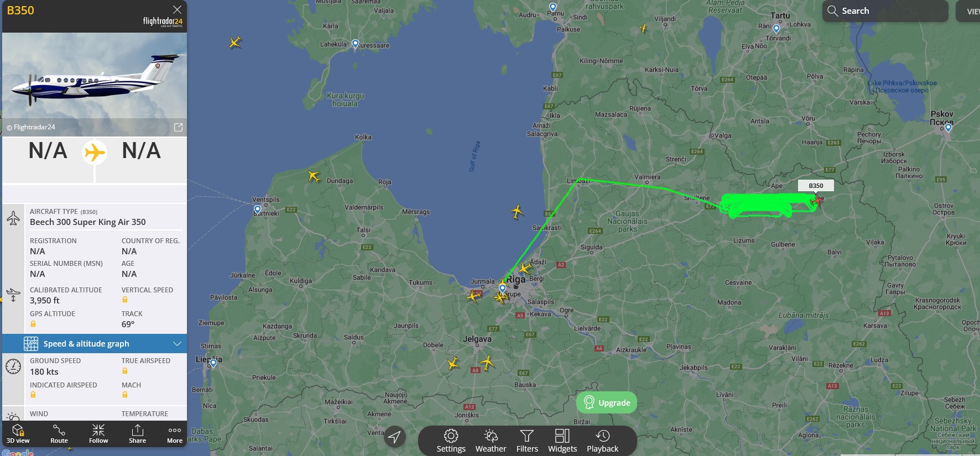Open the Widgets panel
Image resolution: width=980 pixels, height=456 pixels.
point(562,441)
